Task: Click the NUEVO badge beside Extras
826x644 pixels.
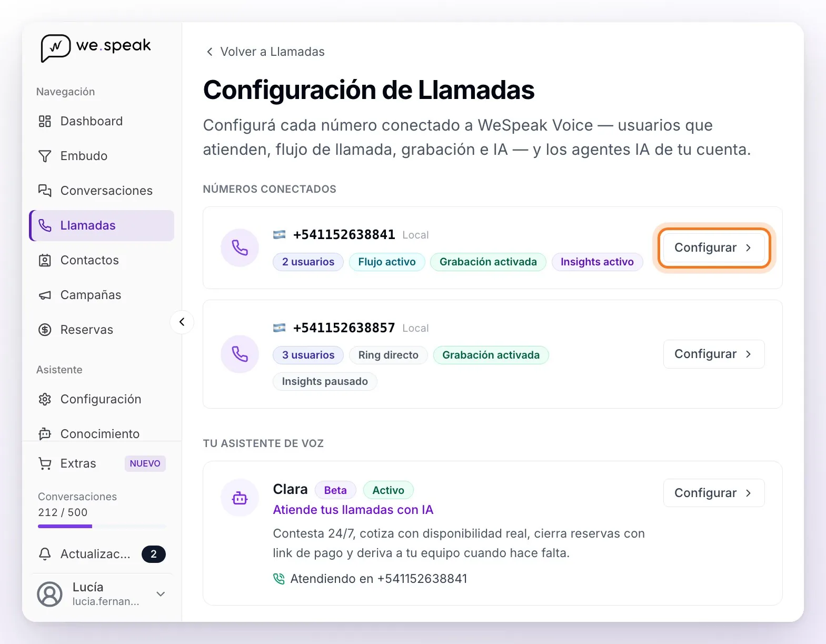Action: tap(145, 463)
